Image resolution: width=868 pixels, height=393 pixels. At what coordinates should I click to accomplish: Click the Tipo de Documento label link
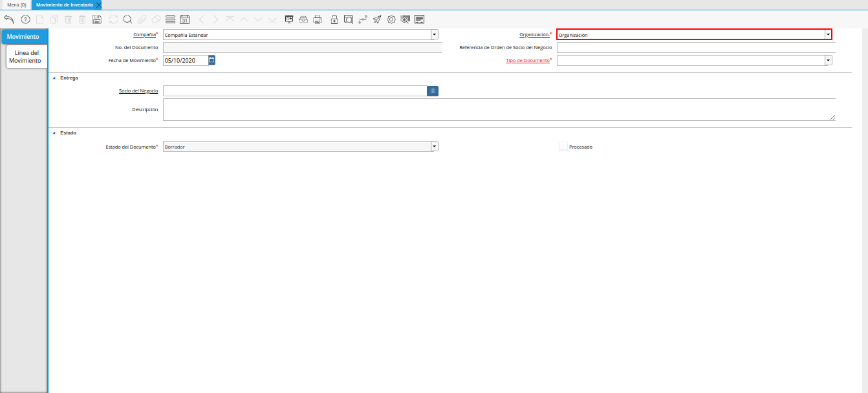(x=528, y=60)
